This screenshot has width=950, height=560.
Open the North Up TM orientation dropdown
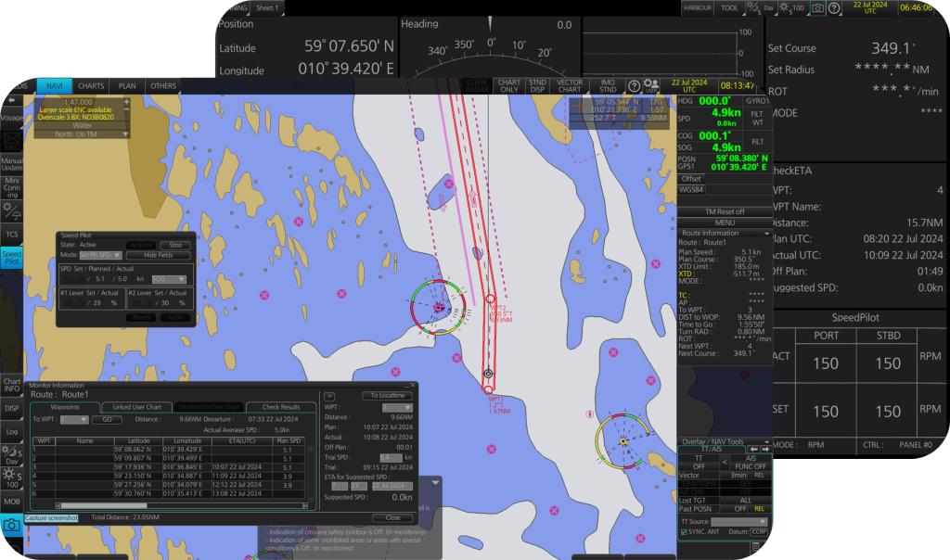pyautogui.click(x=82, y=134)
